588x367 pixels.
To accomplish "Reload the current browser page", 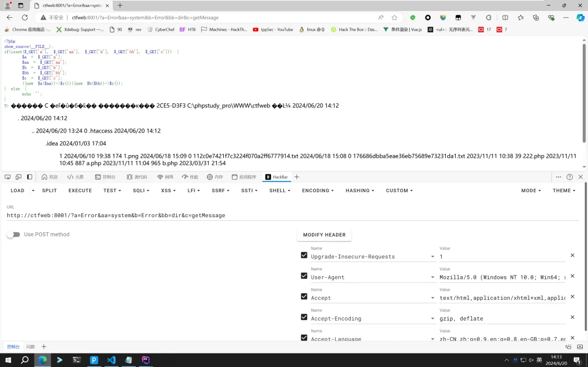I will 25,18.
